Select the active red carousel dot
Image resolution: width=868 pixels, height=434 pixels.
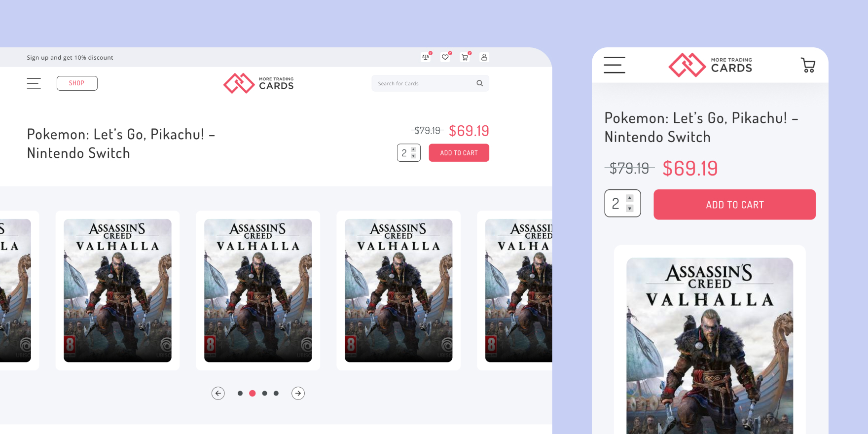point(253,393)
